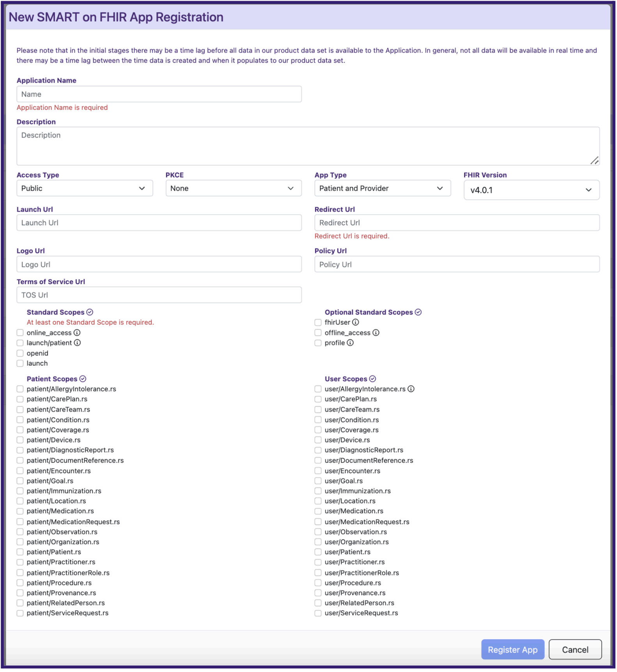Click the Standard Scopes check-circle icon

click(90, 312)
